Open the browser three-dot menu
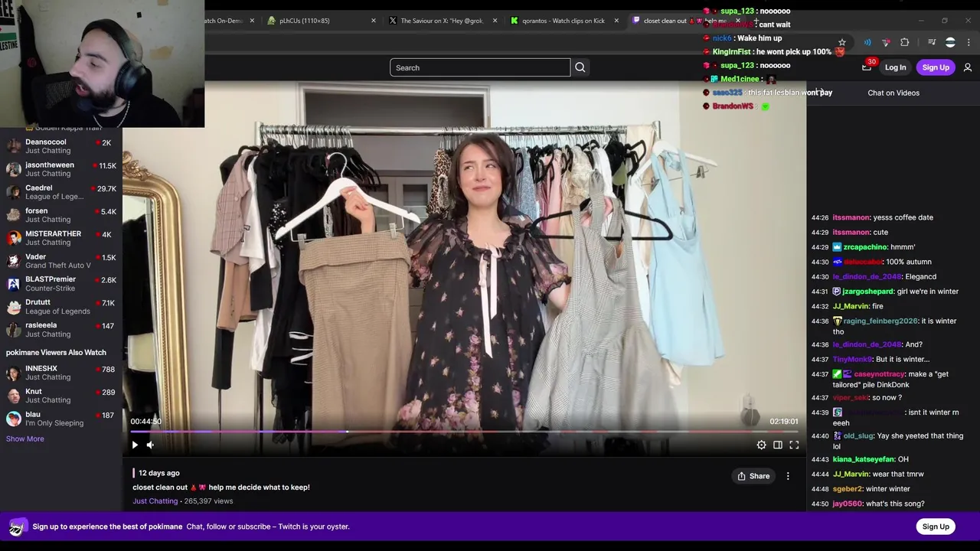The width and height of the screenshot is (980, 551). pos(969,43)
